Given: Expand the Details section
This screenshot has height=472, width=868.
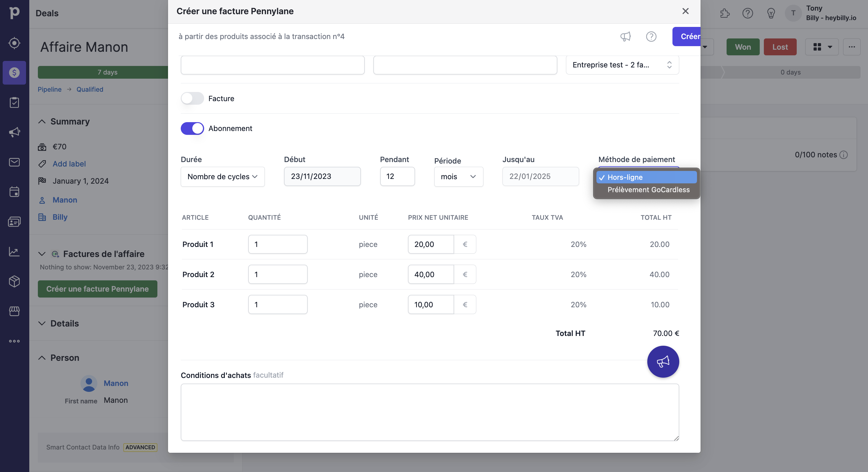Looking at the screenshot, I should [x=42, y=324].
